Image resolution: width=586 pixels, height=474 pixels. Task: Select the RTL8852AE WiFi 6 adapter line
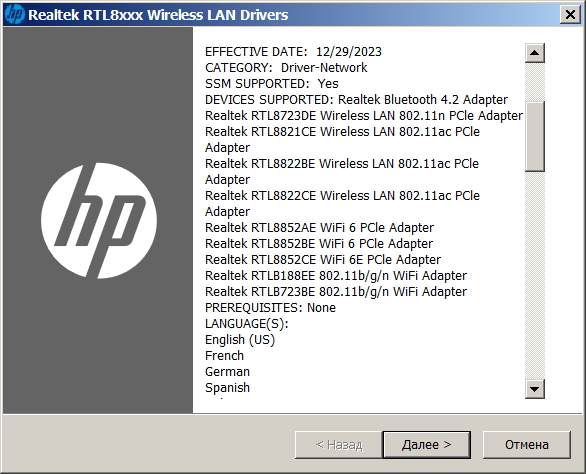pyautogui.click(x=320, y=227)
